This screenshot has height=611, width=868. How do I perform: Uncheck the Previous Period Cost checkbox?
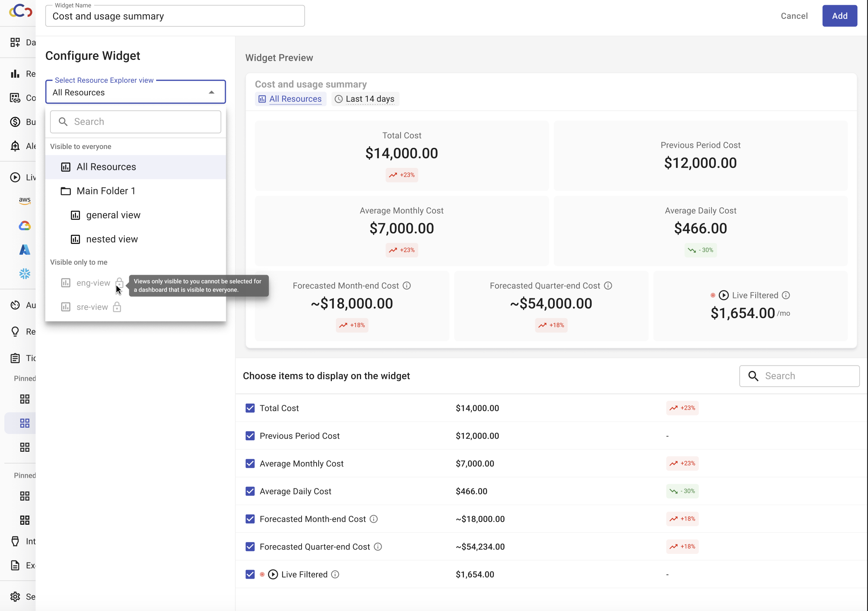(x=250, y=436)
